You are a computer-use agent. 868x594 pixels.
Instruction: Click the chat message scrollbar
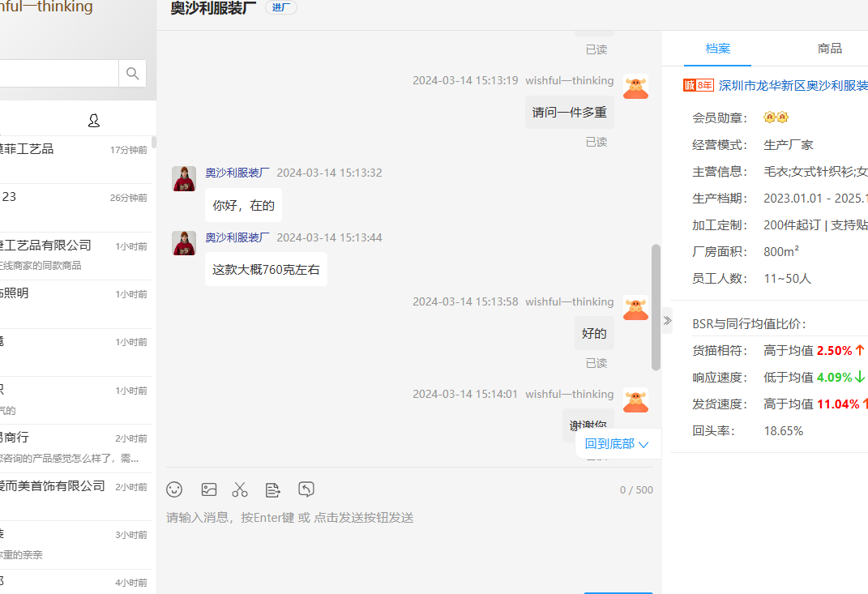pyautogui.click(x=656, y=307)
